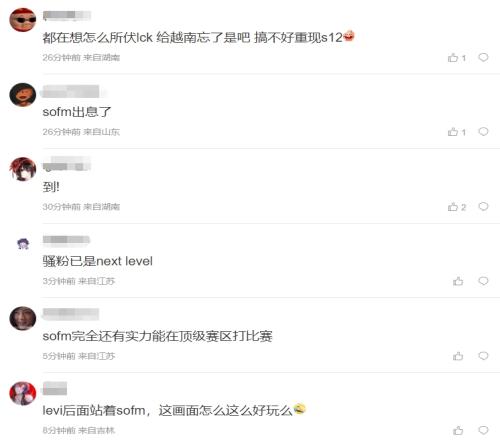Reply to the "骚粉已是next level" comment
Viewport: 500px width, 440px height.
click(x=483, y=281)
